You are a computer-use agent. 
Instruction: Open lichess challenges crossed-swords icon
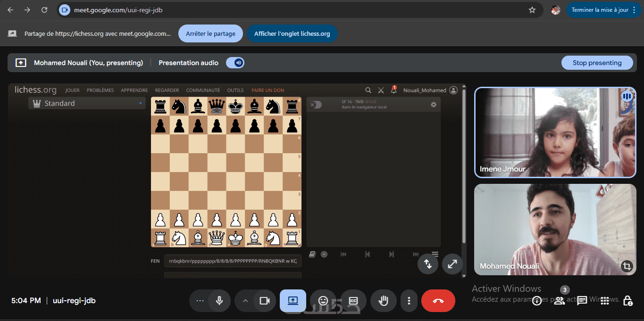point(381,90)
